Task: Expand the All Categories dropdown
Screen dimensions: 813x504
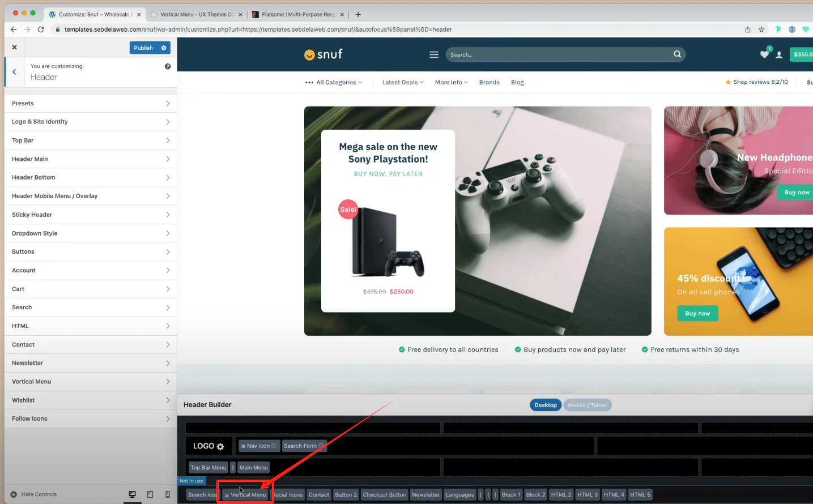Action: pyautogui.click(x=334, y=83)
